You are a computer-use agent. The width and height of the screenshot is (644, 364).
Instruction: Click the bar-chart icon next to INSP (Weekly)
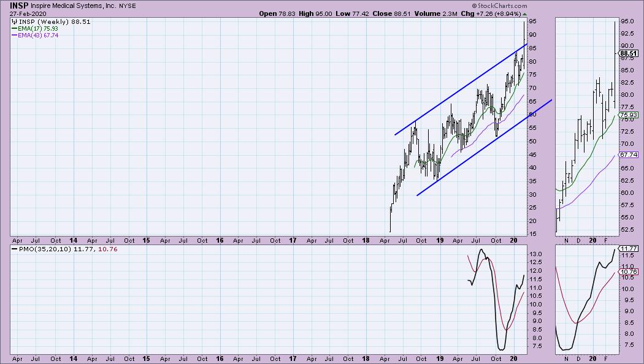[14, 21]
